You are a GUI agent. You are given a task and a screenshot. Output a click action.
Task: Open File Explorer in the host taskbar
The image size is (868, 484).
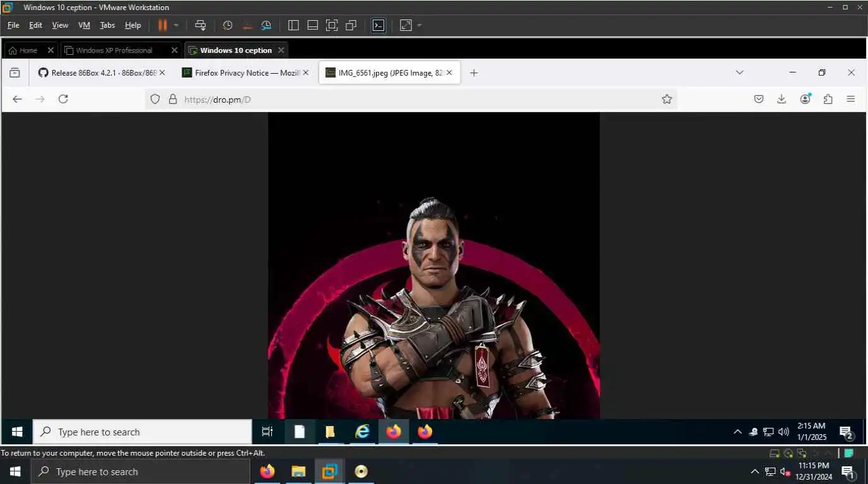[x=298, y=471]
